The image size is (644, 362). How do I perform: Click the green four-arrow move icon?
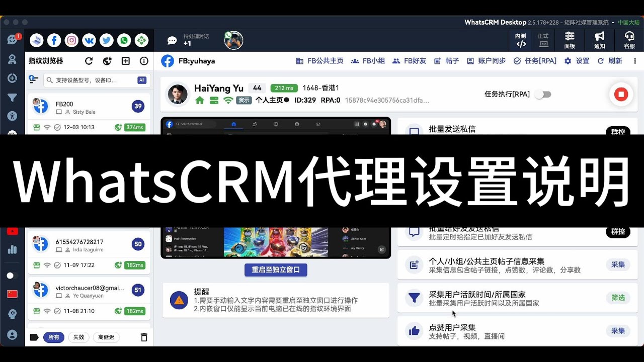point(142,40)
